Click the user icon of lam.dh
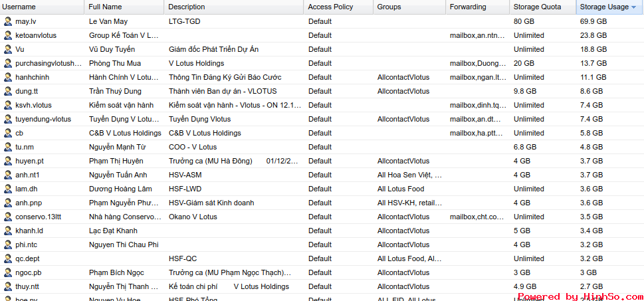 point(7,189)
